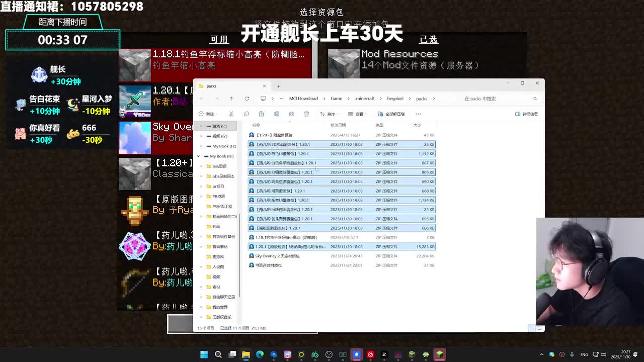Viewport: 644px width, 362px height.
Task: Click the Delete trash icon in Explorer toolbar
Action: 306,114
